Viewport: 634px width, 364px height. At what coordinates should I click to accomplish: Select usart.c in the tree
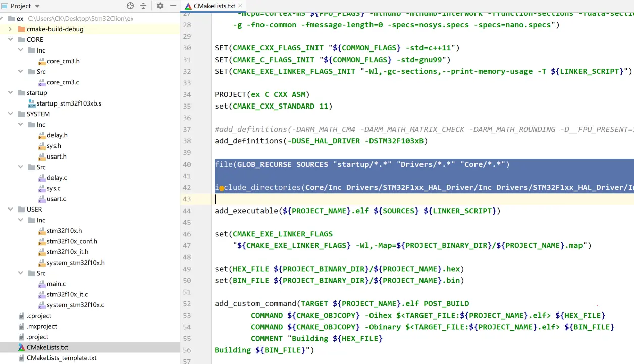coord(57,199)
